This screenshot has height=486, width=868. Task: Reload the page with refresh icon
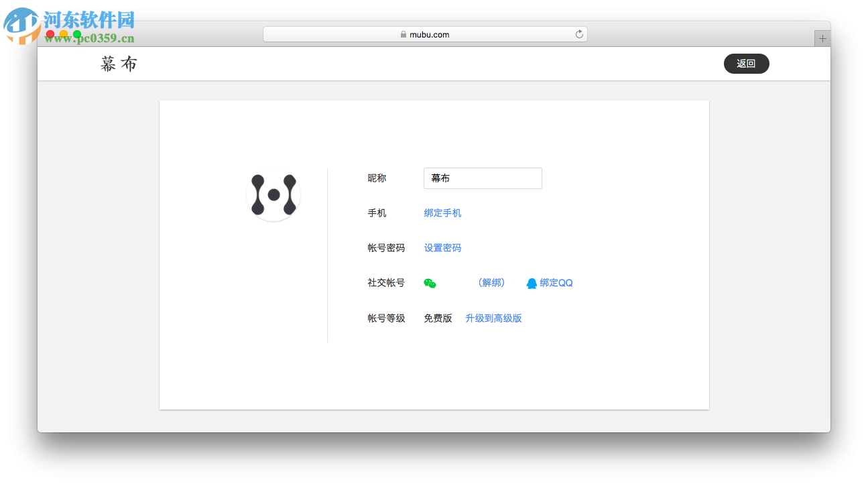pos(579,34)
